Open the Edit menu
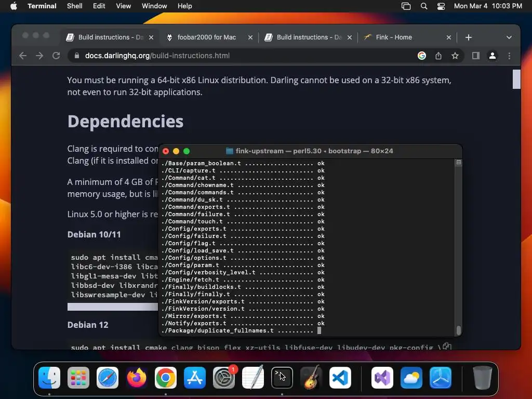 [99, 6]
